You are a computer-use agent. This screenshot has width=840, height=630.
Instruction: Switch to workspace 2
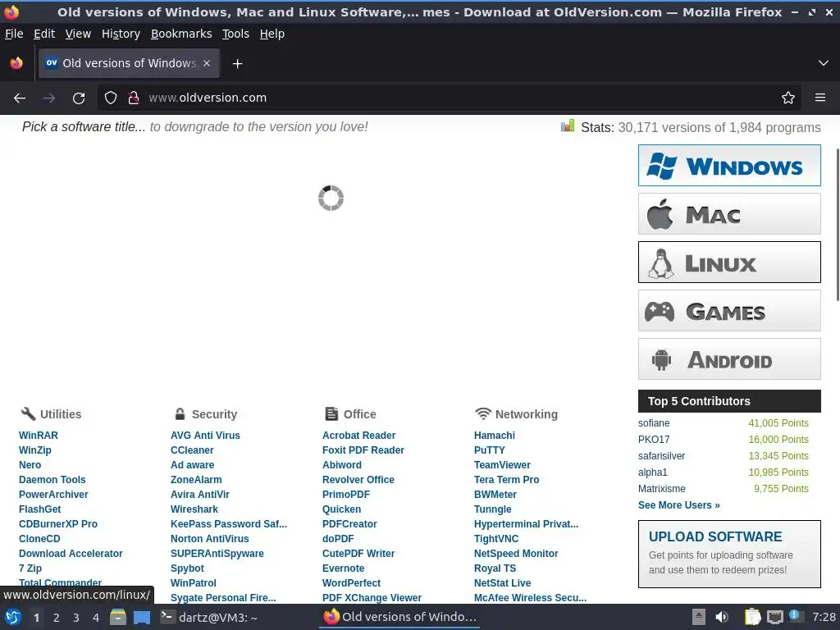(57, 618)
